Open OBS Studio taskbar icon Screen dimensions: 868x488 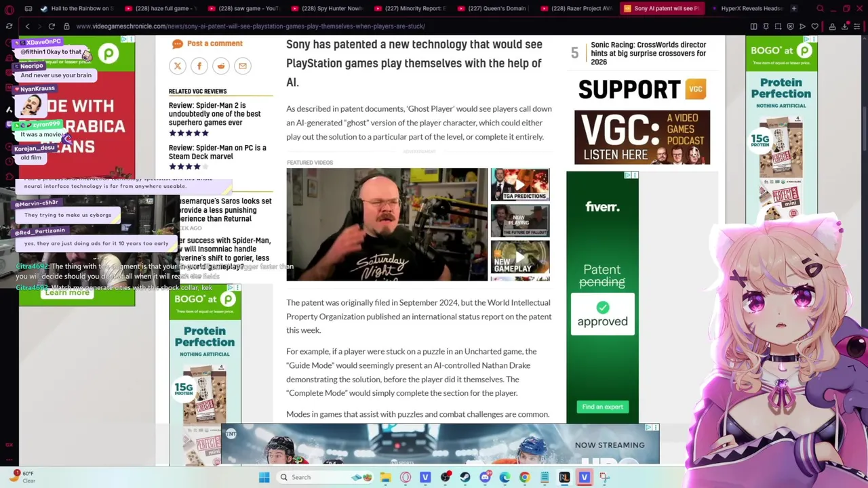click(445, 477)
